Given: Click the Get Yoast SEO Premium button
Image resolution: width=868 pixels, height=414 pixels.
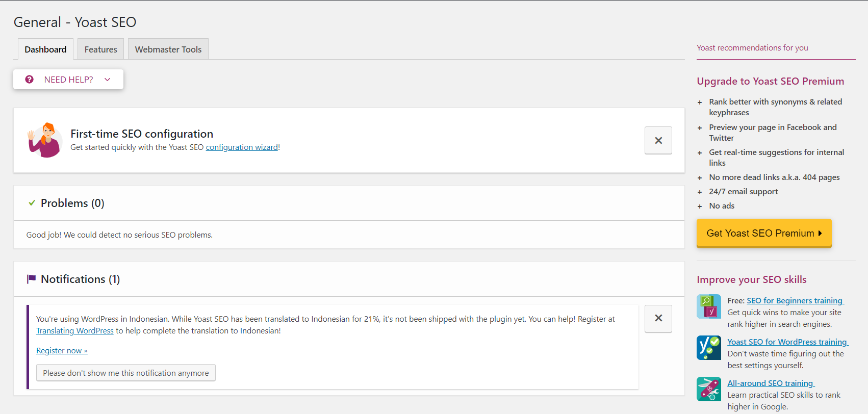Looking at the screenshot, I should [764, 233].
